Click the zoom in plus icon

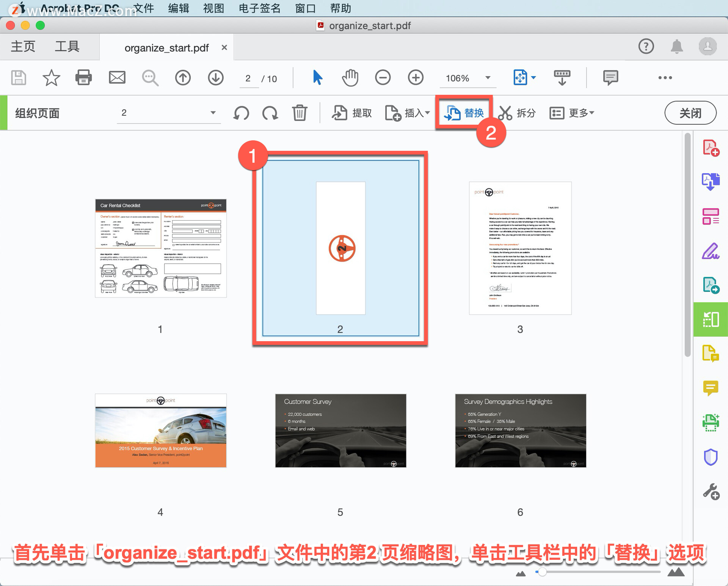(x=416, y=78)
